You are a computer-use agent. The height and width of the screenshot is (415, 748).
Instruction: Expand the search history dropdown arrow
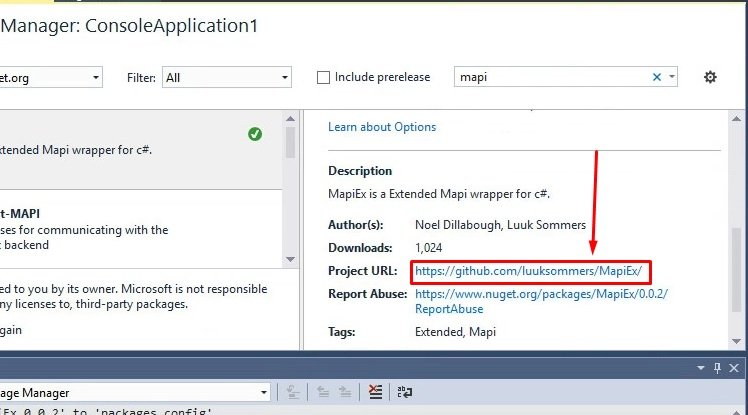pos(672,77)
